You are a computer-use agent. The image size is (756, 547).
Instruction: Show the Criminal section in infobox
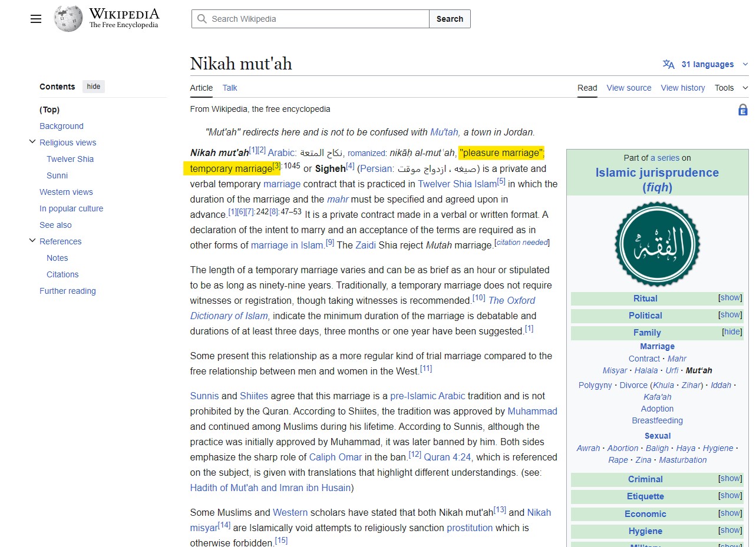730,479
